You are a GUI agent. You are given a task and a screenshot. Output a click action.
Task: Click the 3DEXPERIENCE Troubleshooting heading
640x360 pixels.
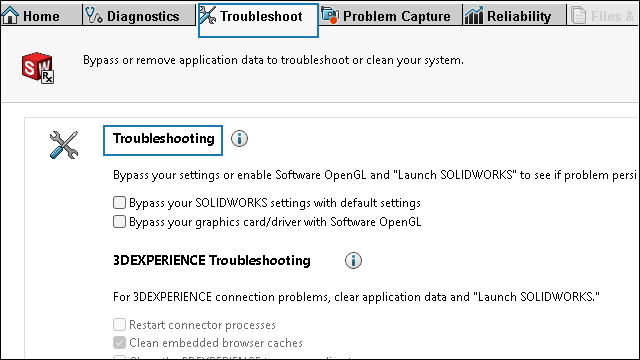click(x=211, y=260)
